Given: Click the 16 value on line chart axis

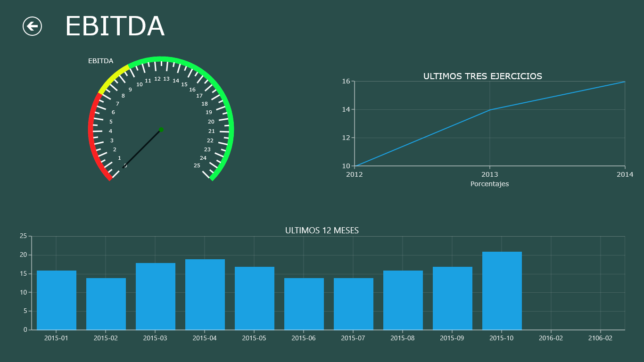Looking at the screenshot, I should [346, 81].
